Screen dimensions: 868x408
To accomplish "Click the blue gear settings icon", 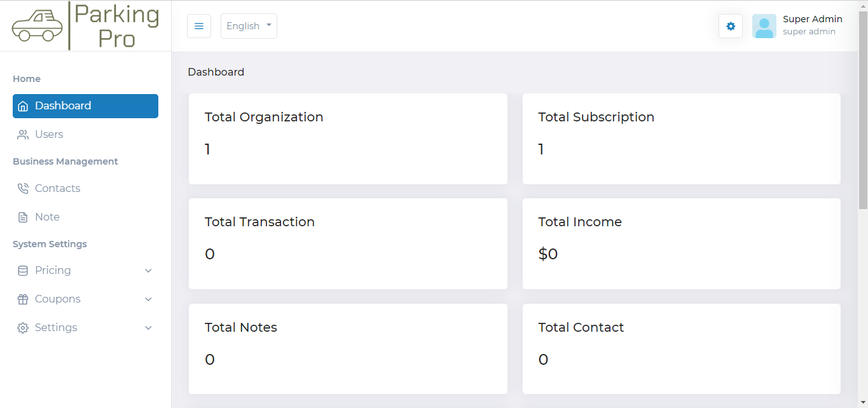I will pos(731,26).
